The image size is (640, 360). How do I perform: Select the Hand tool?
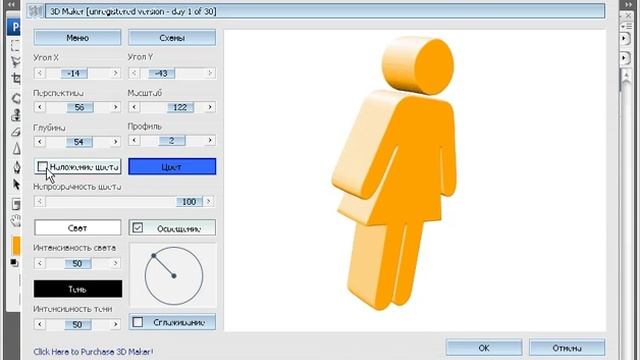(16, 221)
